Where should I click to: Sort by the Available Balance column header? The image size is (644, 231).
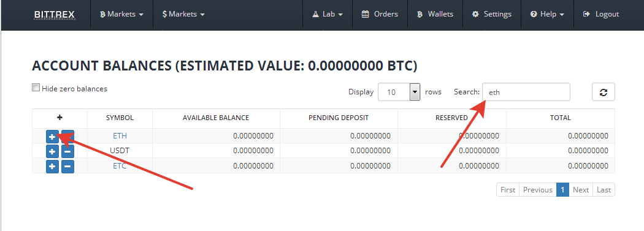tap(216, 118)
